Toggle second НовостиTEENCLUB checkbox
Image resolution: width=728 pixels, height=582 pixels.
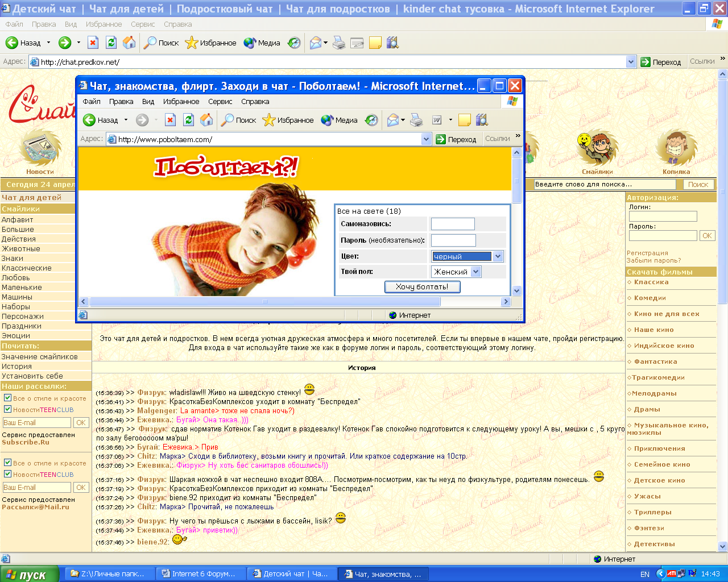[7, 474]
